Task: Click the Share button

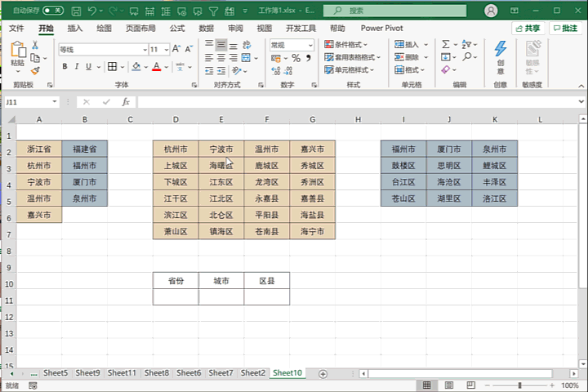Action: [528, 29]
